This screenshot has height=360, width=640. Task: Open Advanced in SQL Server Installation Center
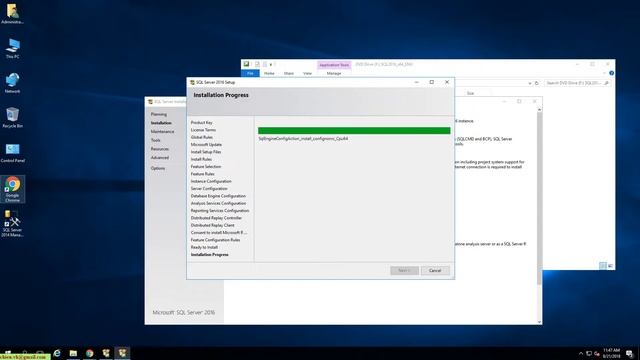[x=160, y=158]
